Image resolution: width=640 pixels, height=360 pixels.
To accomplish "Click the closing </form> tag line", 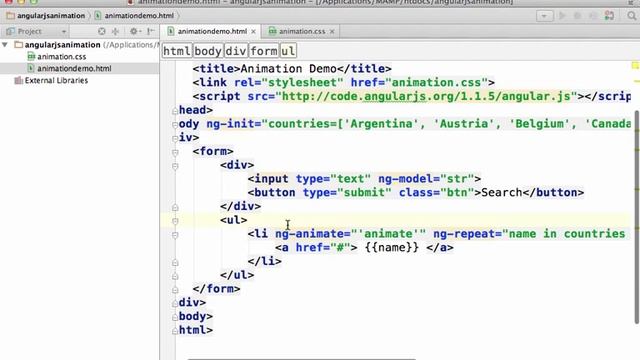I will pos(216,289).
